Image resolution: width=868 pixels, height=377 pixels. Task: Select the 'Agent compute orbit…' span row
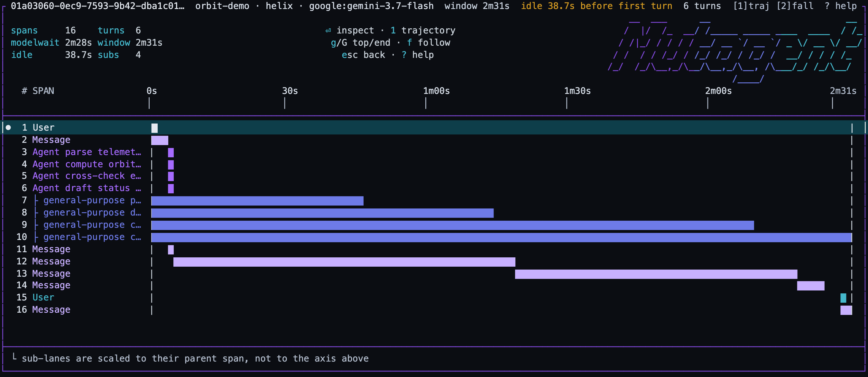coord(434,164)
